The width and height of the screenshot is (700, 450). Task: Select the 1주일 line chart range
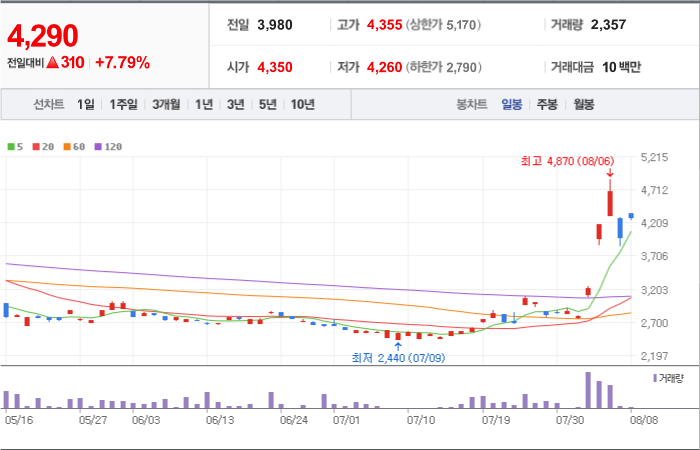point(124,104)
